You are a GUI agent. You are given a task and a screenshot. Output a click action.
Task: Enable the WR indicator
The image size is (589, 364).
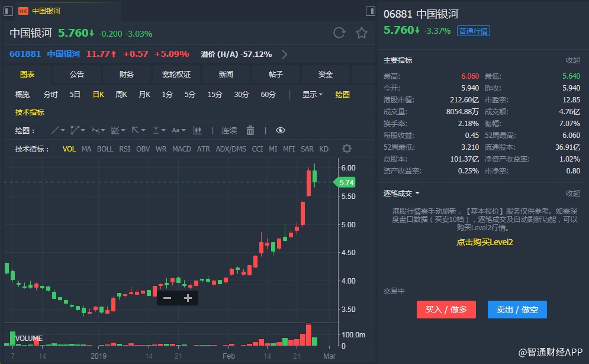click(161, 149)
